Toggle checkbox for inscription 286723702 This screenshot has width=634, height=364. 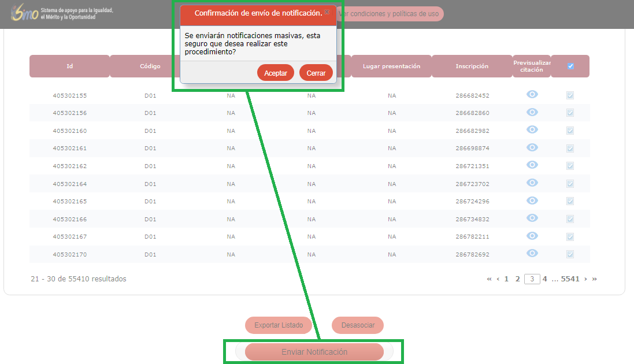[570, 184]
